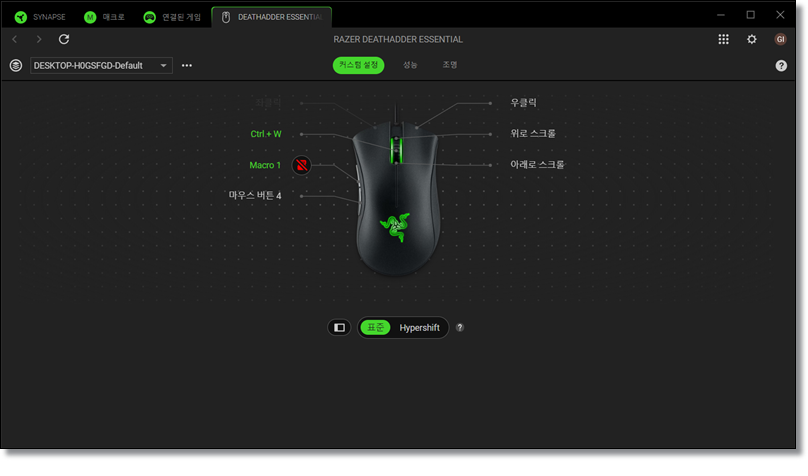Switch to the 성능 tab
Image resolution: width=808 pixels, height=476 pixels.
coord(410,65)
